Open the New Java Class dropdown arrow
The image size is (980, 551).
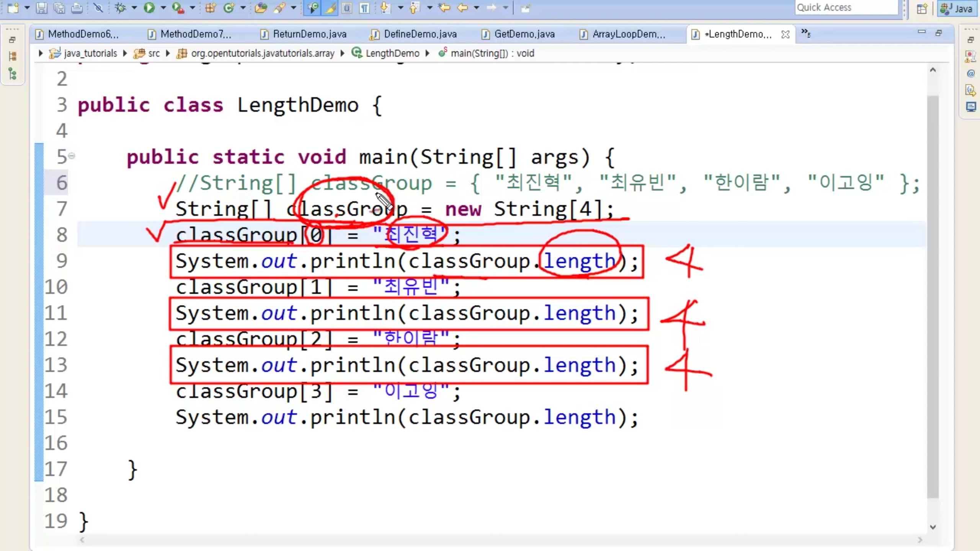pyautogui.click(x=243, y=8)
